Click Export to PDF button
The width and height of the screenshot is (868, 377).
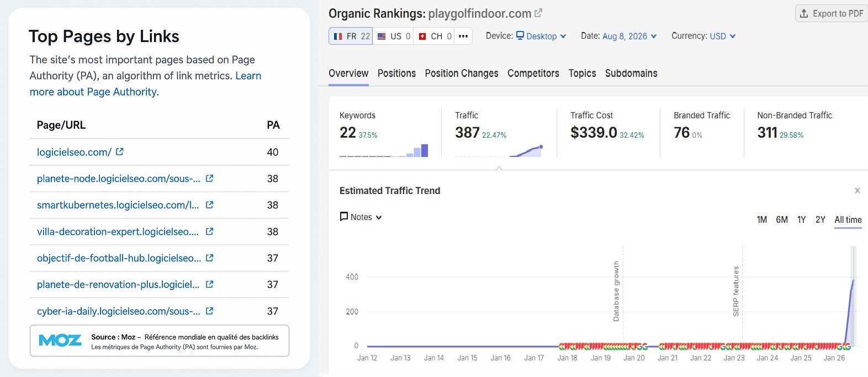pos(832,13)
